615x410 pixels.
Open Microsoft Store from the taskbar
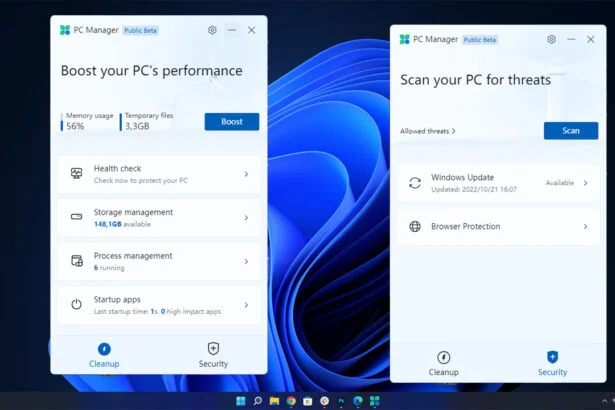[308, 401]
